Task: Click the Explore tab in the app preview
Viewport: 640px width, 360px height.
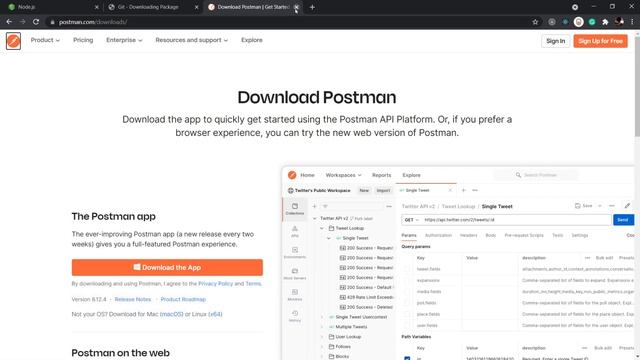Action: coord(411,175)
